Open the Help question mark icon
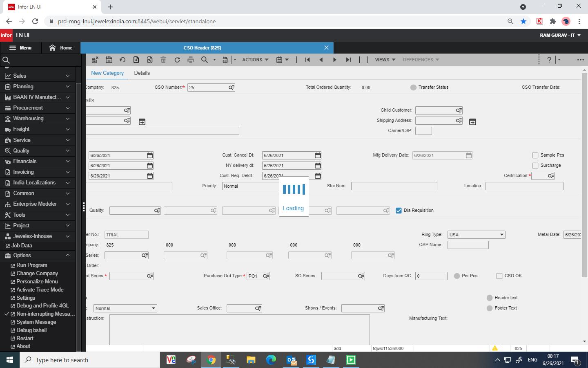Image resolution: width=588 pixels, height=368 pixels. pos(549,60)
